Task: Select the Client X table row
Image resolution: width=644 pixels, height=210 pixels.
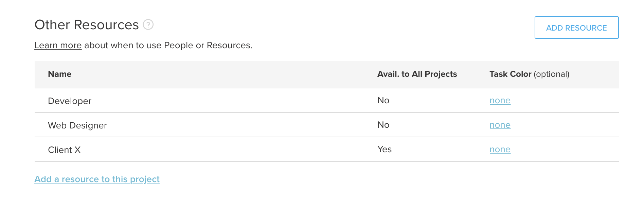Action: click(x=238, y=150)
